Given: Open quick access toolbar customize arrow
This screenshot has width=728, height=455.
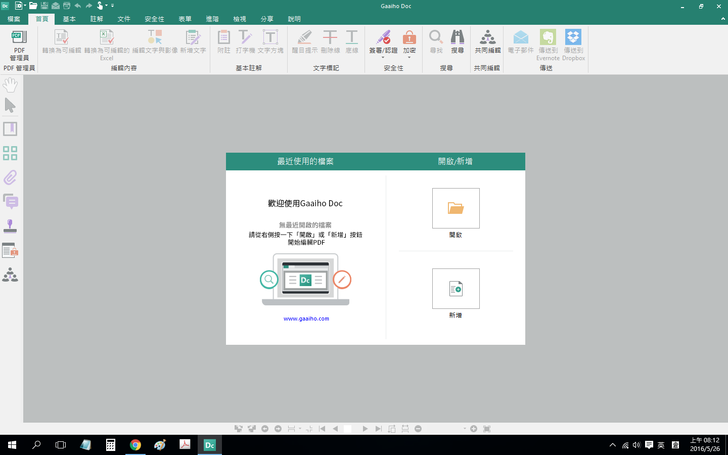Looking at the screenshot, I should pyautogui.click(x=112, y=6).
